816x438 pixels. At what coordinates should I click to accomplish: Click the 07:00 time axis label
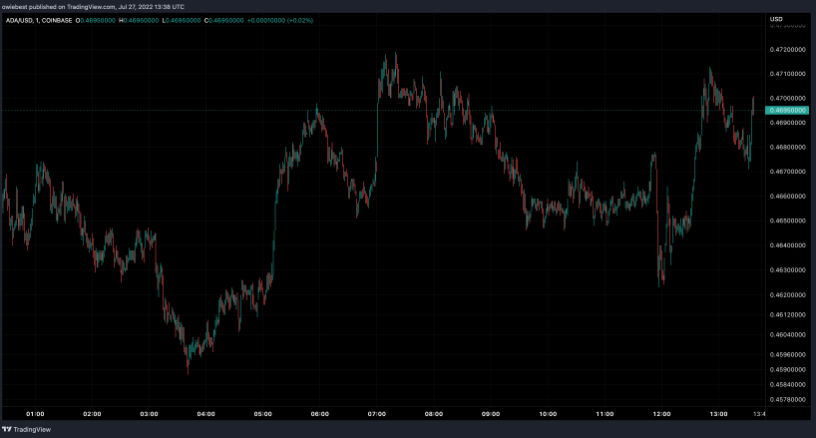pyautogui.click(x=377, y=414)
